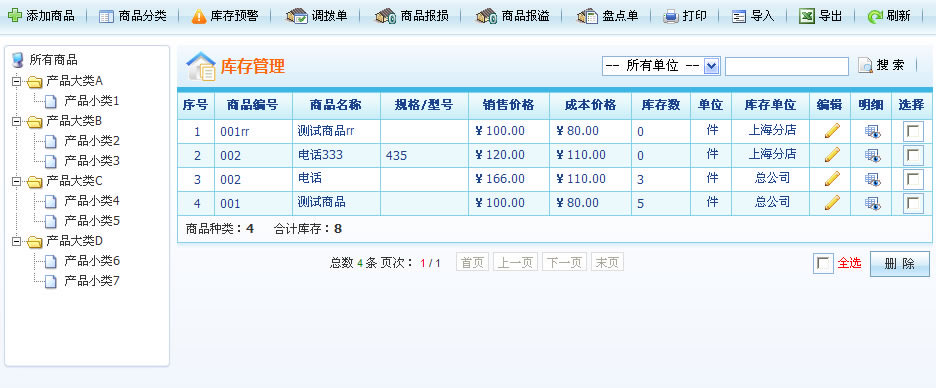Click the pencil edit icon for 测试商品rr

(832, 131)
